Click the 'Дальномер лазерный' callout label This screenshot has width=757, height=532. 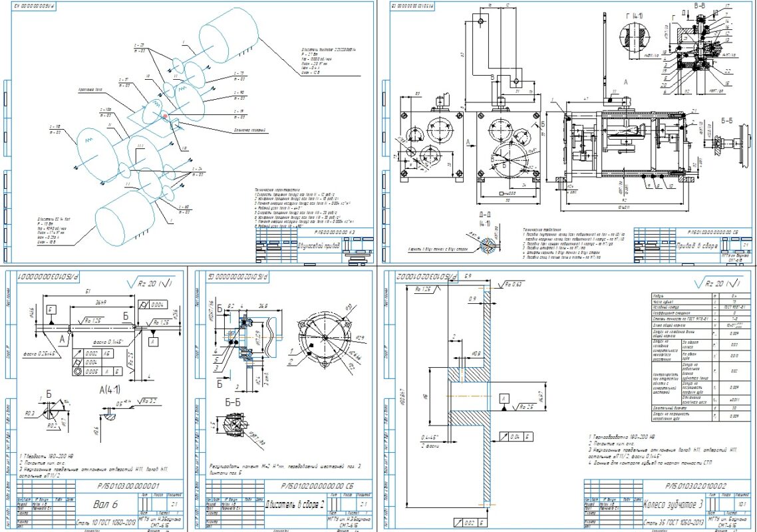(x=250, y=130)
